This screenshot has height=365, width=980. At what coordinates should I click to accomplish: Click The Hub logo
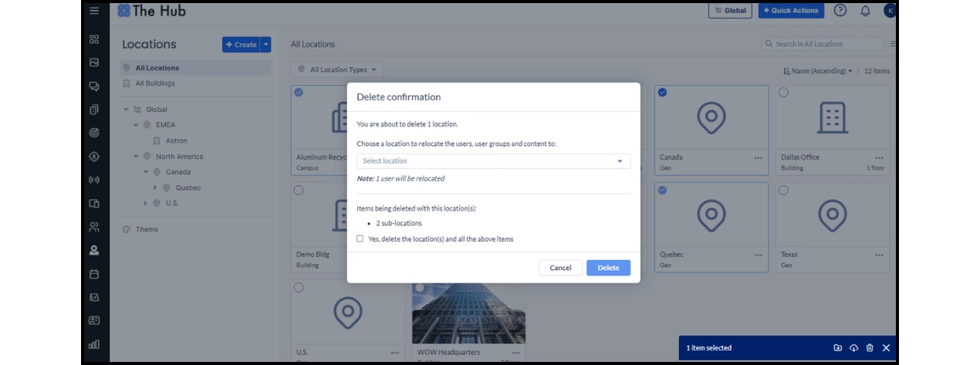(151, 11)
